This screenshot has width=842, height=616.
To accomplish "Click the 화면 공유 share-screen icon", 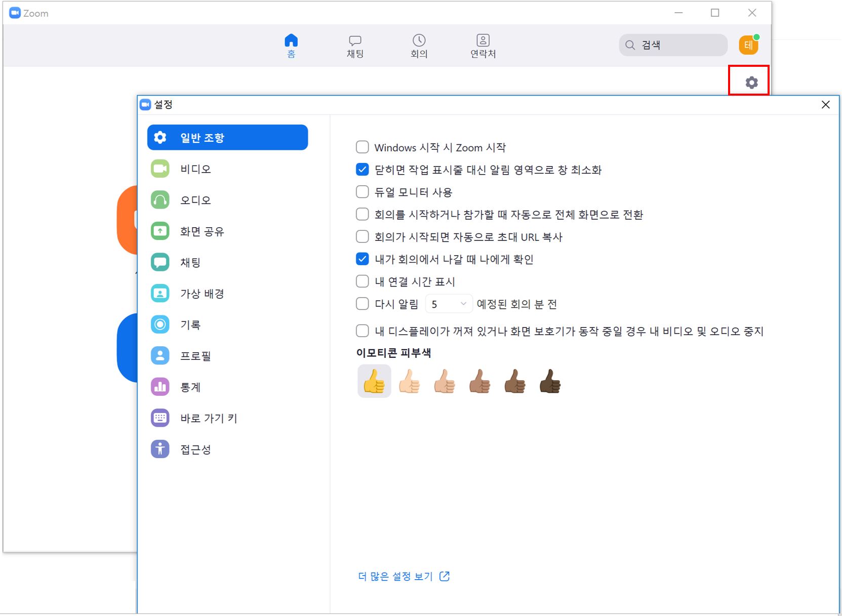I will pyautogui.click(x=160, y=231).
